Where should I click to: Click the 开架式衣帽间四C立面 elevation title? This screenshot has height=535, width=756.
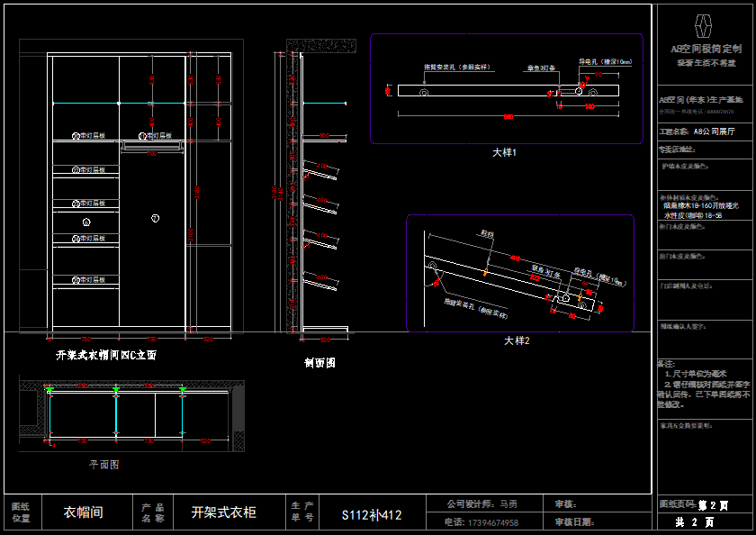(106, 356)
